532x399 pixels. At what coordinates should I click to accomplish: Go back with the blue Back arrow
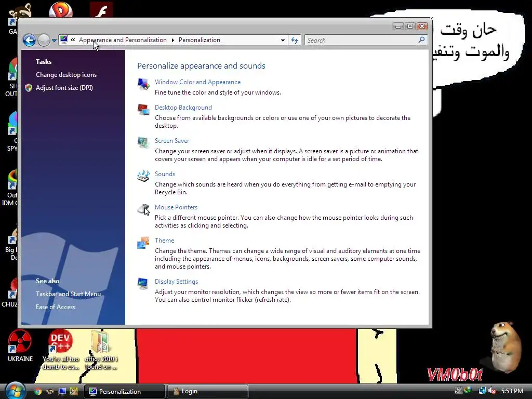tap(30, 41)
